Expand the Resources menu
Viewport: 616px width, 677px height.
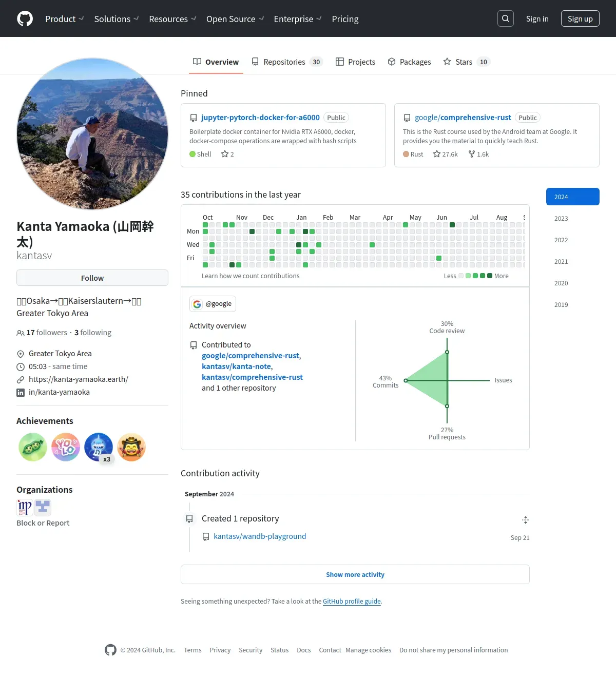[x=172, y=18]
